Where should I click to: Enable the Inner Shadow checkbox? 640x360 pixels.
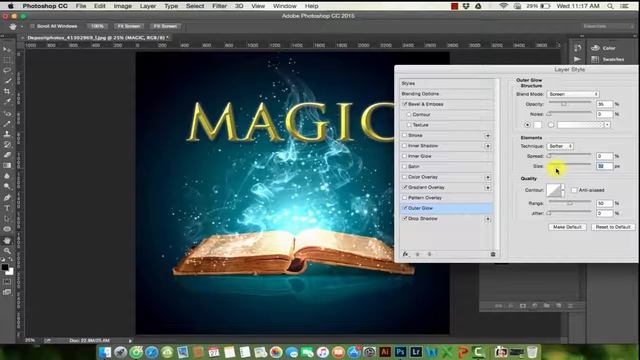pyautogui.click(x=405, y=146)
